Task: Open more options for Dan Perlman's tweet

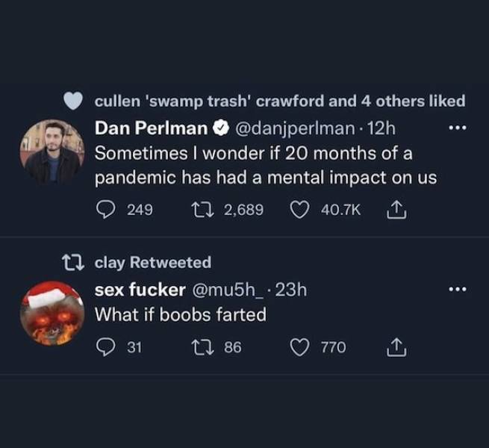Action: pyautogui.click(x=456, y=128)
